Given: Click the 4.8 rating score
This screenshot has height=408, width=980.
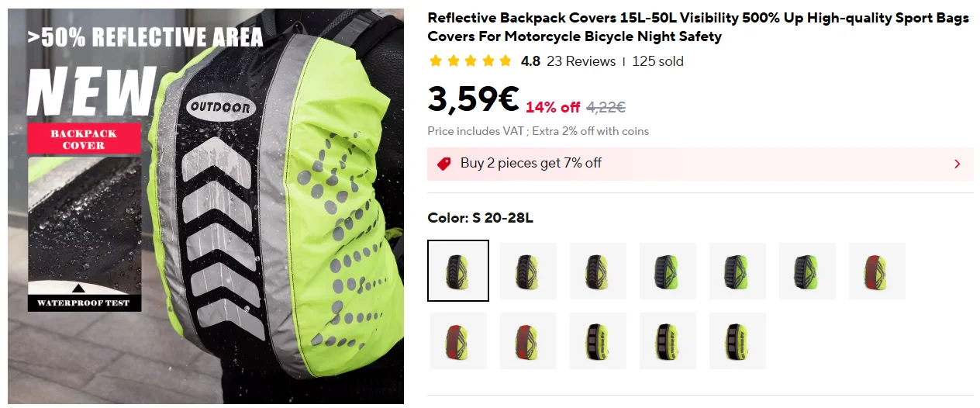Looking at the screenshot, I should point(530,61).
